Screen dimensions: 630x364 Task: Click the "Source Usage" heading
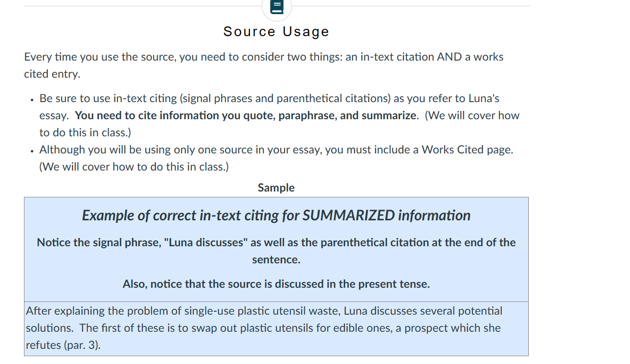276,32
